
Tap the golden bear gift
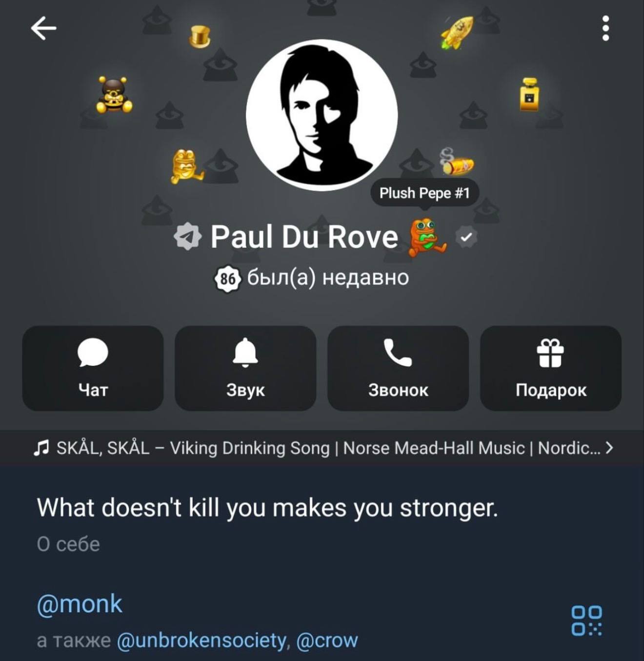pyautogui.click(x=114, y=95)
